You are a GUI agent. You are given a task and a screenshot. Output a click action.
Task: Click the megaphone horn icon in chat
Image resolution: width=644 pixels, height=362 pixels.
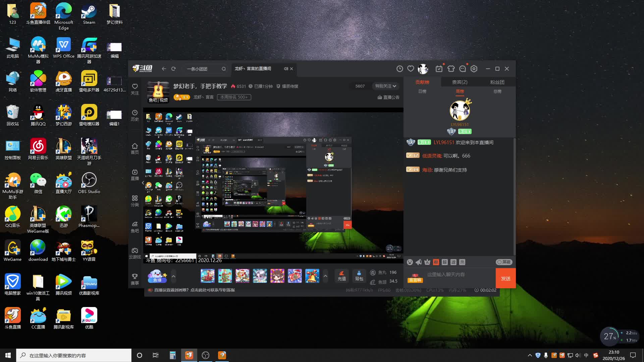[419, 262]
